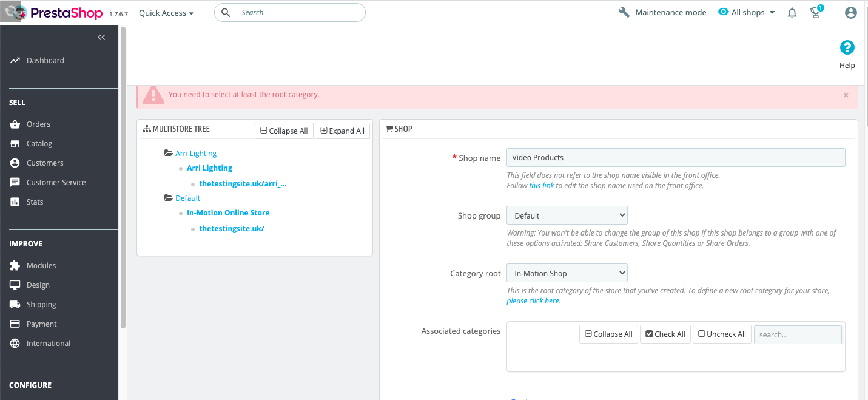
Task: Click the Uncheck All categories button
Action: 722,334
